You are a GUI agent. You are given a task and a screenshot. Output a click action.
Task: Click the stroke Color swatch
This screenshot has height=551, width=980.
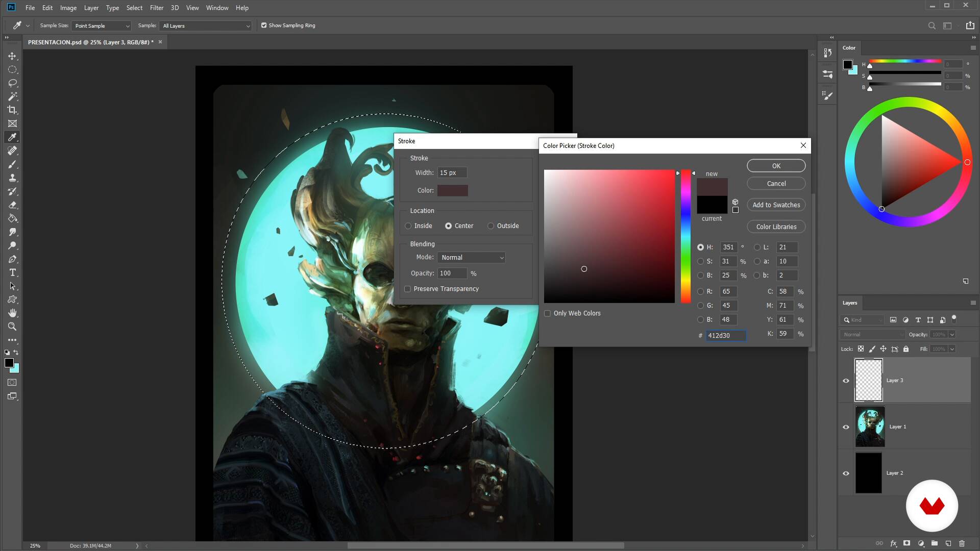[452, 190]
